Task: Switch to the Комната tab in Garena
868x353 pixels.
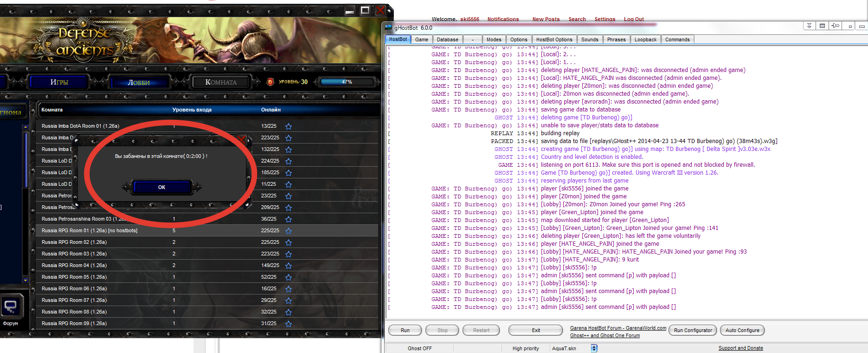Action: click(x=221, y=82)
